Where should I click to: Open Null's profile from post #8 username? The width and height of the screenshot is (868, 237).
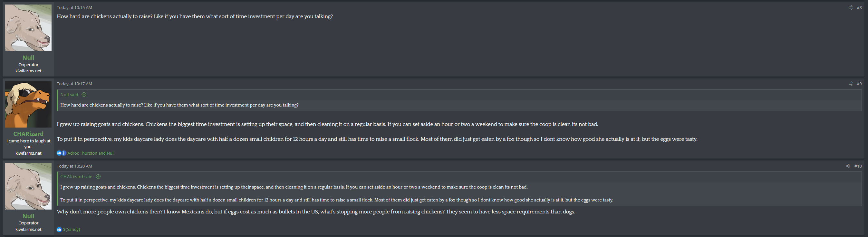point(28,58)
